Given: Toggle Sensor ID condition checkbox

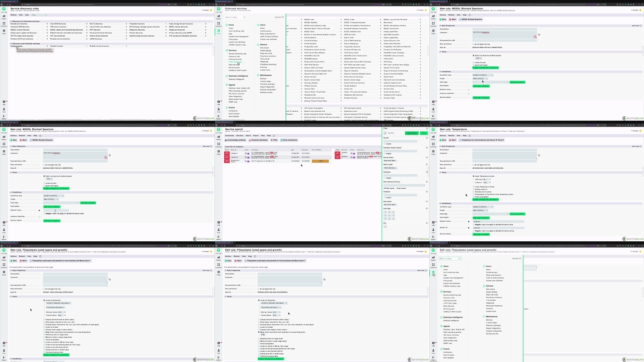Looking at the screenshot, I should [469, 228].
